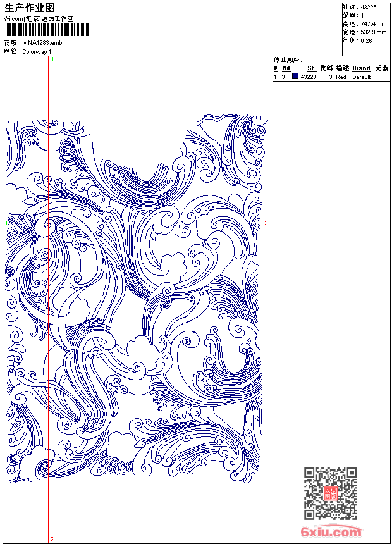This screenshot has width=392, height=544.
Task: Click the green start marker numbered 1
Action: click(7, 223)
